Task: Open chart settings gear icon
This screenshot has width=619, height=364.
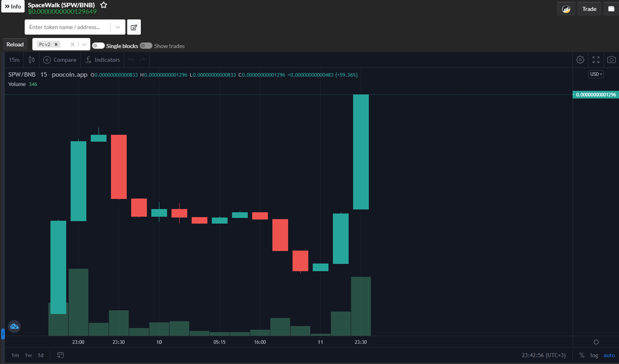Action: [x=580, y=60]
